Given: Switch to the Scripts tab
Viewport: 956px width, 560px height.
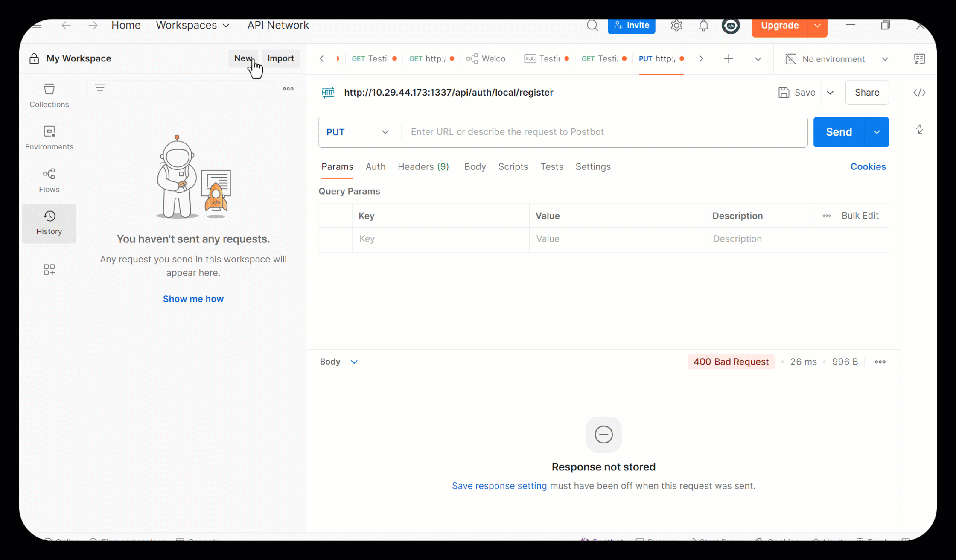Looking at the screenshot, I should point(513,166).
